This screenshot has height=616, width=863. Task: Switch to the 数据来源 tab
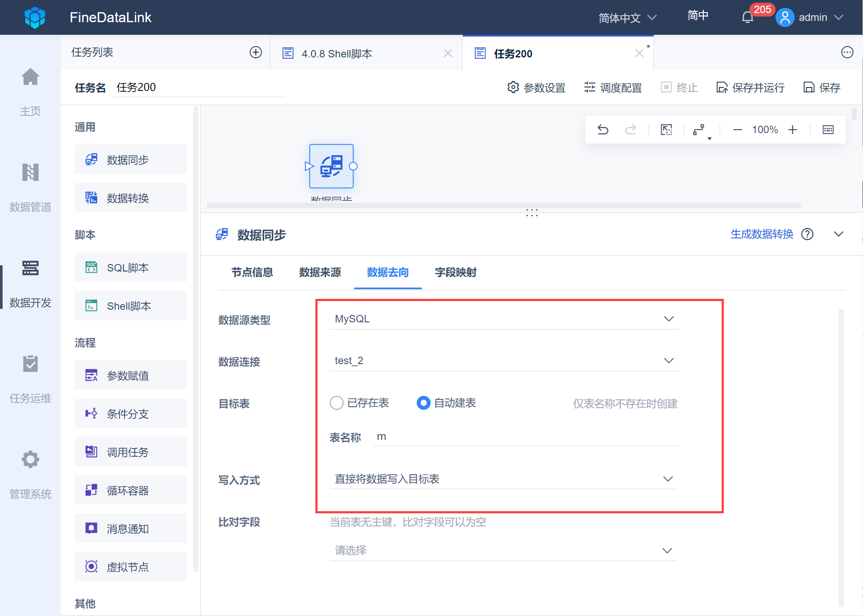[320, 272]
